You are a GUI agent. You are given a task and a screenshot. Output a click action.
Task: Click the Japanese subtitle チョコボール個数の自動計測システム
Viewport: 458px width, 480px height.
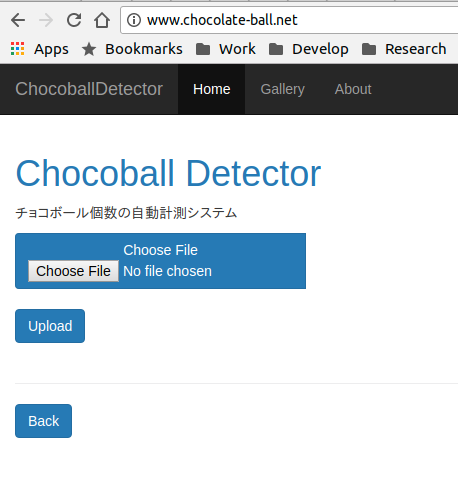pyautogui.click(x=126, y=213)
